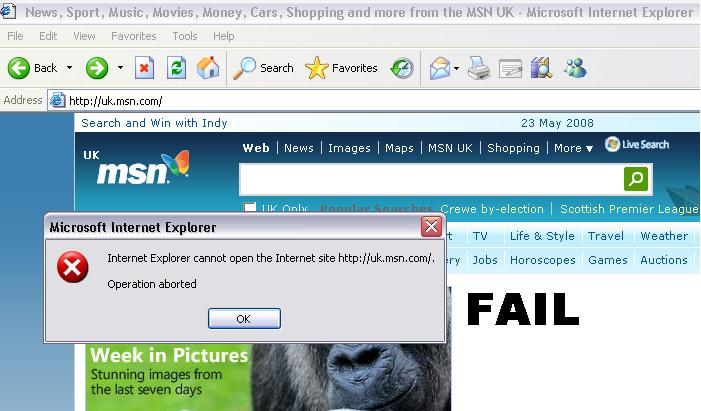Select the Web search tab

click(256, 148)
